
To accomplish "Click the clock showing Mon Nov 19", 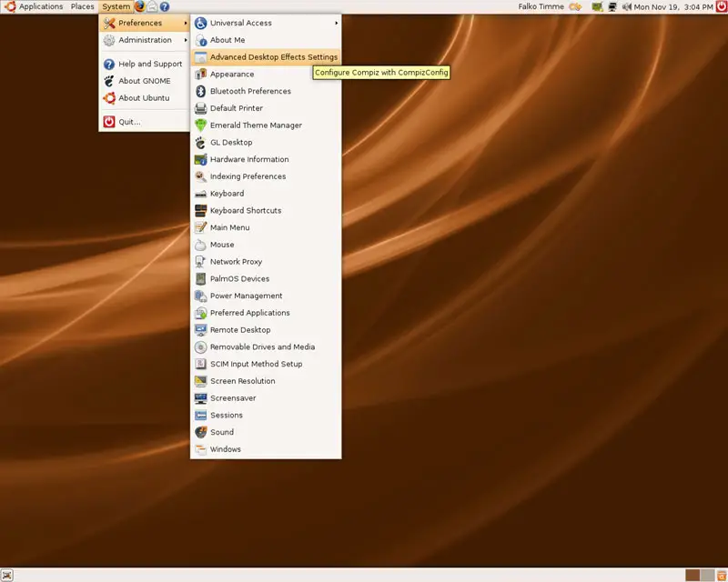I will click(x=673, y=7).
